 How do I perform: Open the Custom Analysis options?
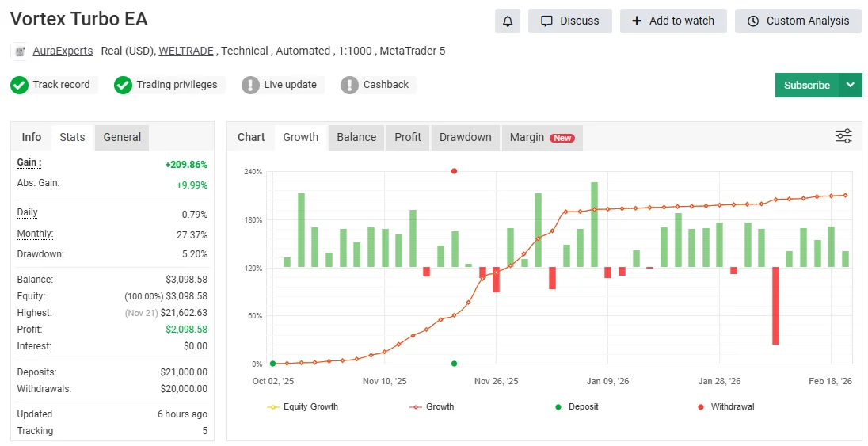(x=798, y=21)
